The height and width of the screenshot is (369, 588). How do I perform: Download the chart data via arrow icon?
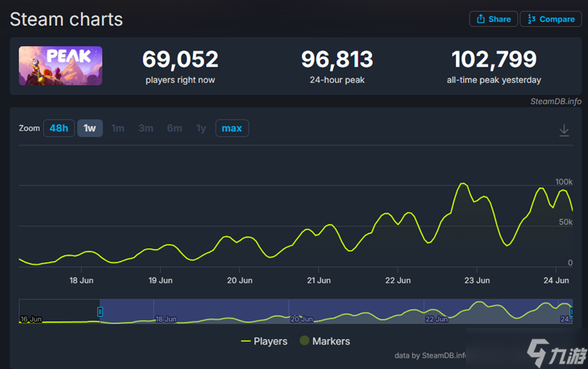(564, 130)
